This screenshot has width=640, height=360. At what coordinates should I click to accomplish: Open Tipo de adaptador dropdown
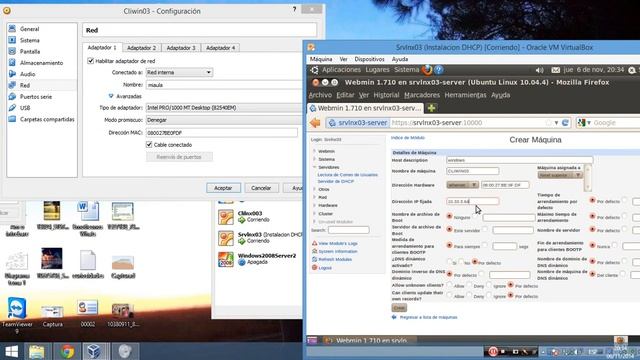coord(224,108)
